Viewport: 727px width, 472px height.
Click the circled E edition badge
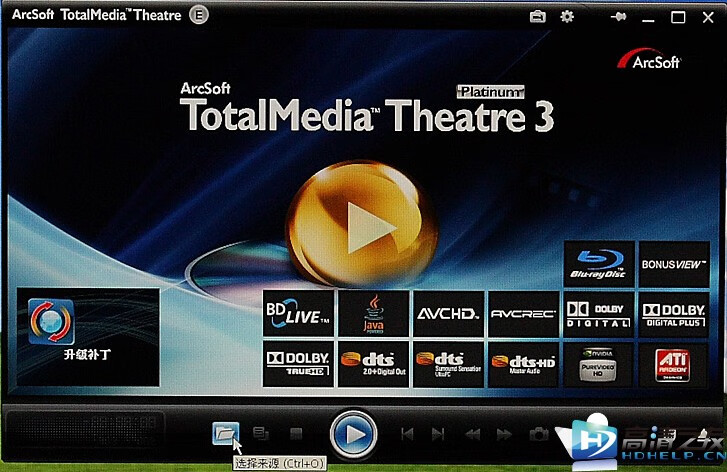[198, 17]
